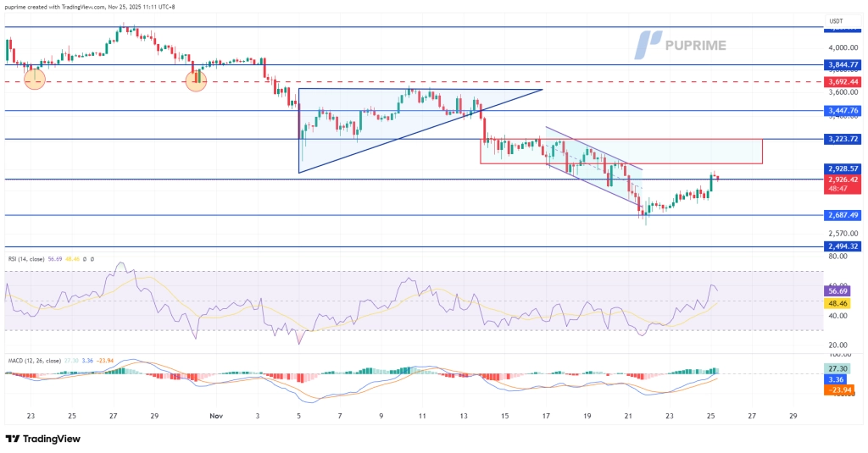868x453 pixels.
Task: Click the red current price 2,926.42 tag
Action: [843, 180]
